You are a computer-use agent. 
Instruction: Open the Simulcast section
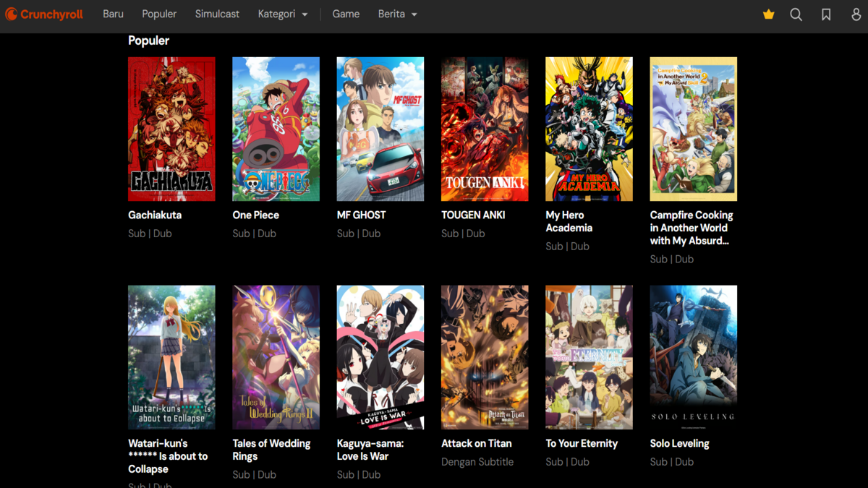pyautogui.click(x=217, y=14)
